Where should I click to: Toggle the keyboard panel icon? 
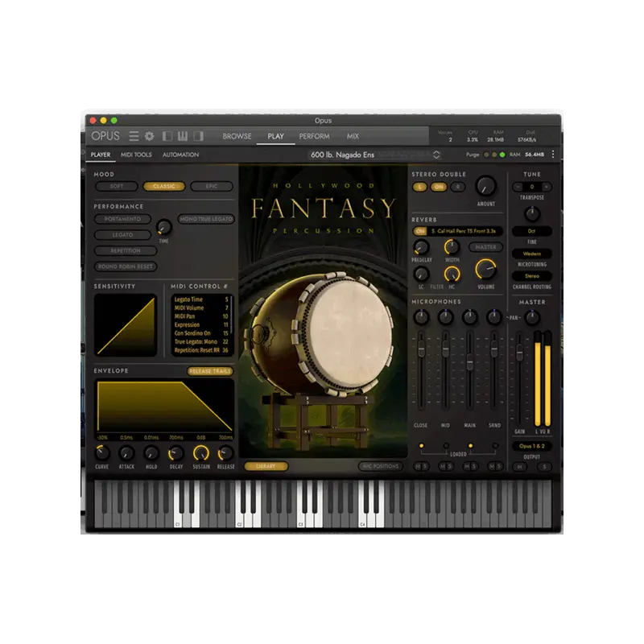coord(183,136)
